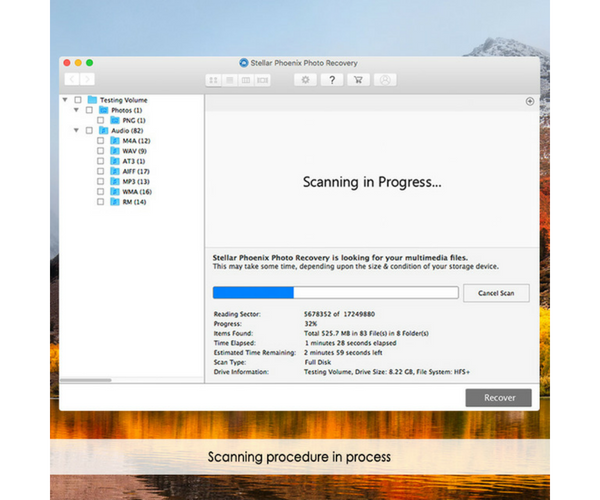The image size is (600, 500).
Task: Click the Recover button
Action: [x=499, y=398]
